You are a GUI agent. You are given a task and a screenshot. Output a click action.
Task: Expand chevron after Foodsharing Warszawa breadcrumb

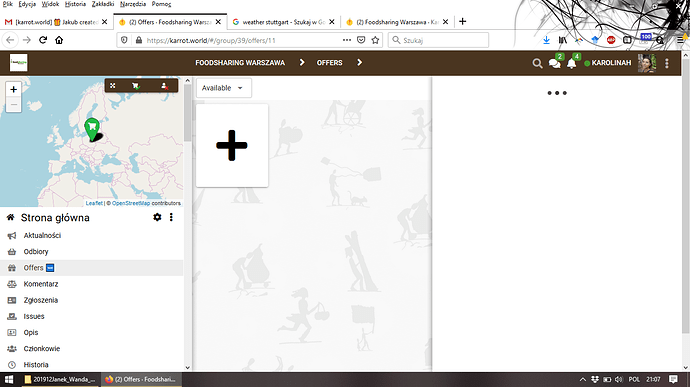point(302,63)
